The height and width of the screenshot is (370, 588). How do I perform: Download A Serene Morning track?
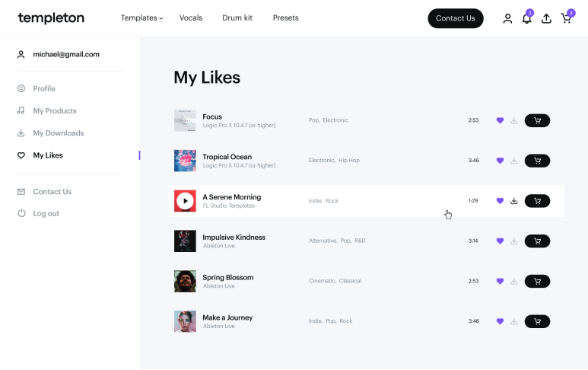[x=513, y=201]
